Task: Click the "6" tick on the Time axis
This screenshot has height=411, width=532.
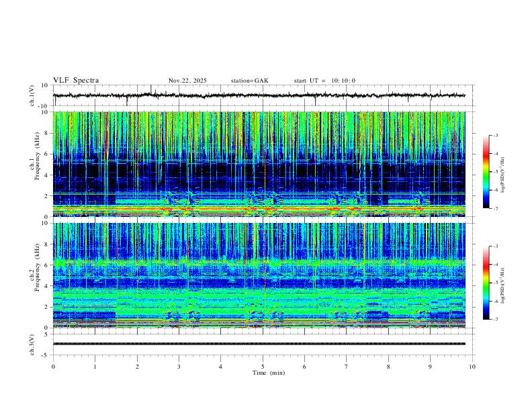Action: 304,367
